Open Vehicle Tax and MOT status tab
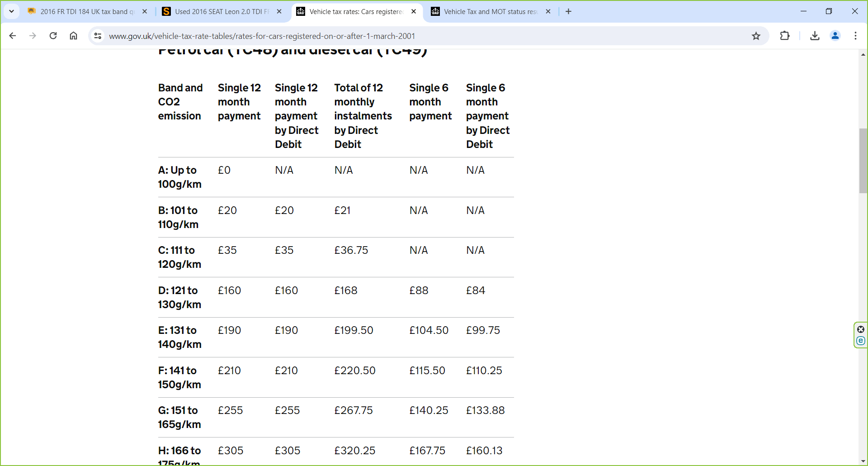The image size is (868, 466). [488, 12]
